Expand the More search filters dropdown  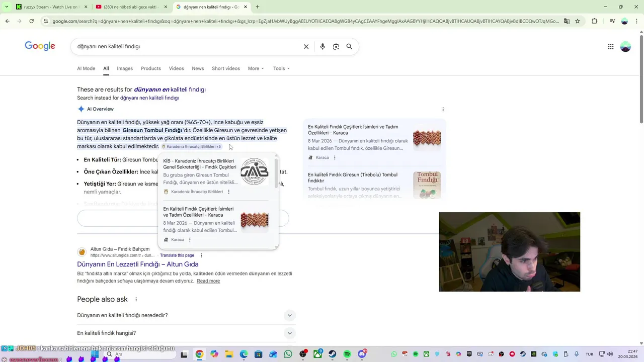click(256, 68)
